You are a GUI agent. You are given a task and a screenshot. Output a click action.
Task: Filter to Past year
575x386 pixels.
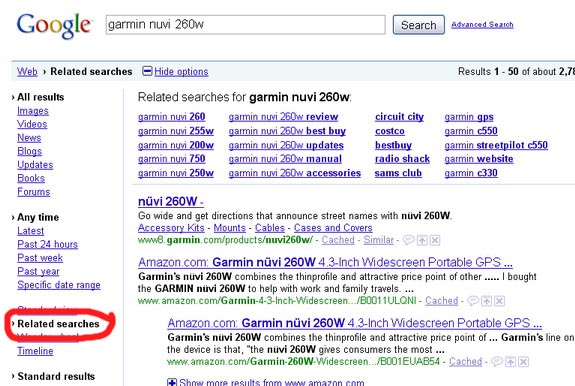38,272
